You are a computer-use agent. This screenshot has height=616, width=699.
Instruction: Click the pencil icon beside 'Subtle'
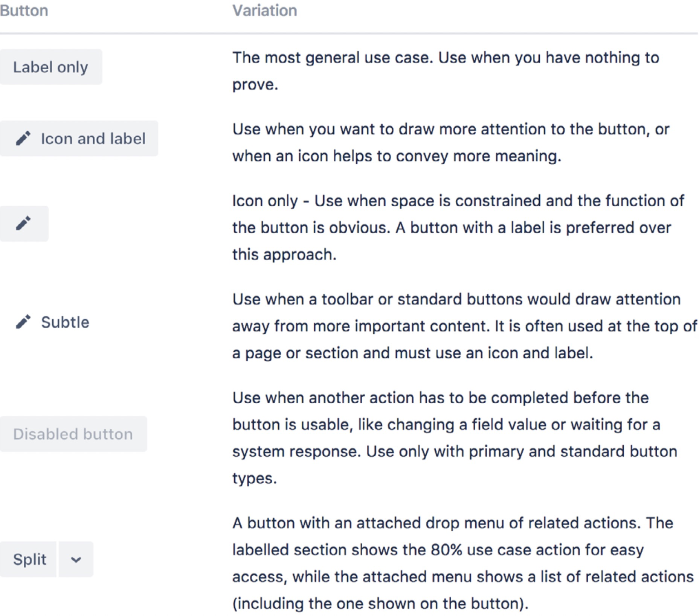23,322
